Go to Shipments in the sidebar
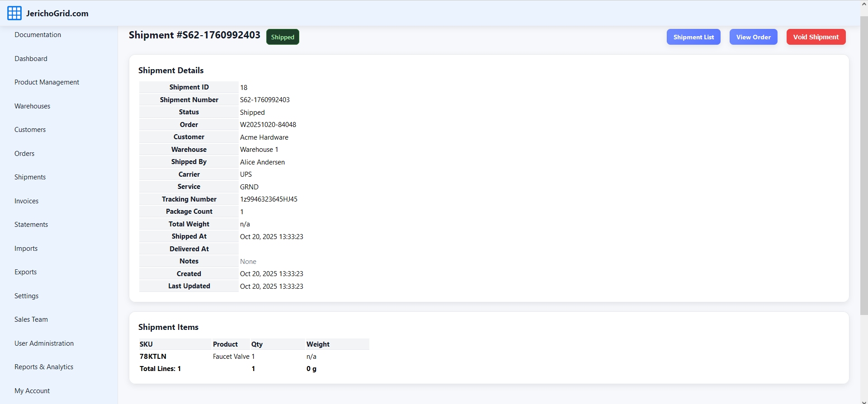The height and width of the screenshot is (404, 868). click(30, 177)
